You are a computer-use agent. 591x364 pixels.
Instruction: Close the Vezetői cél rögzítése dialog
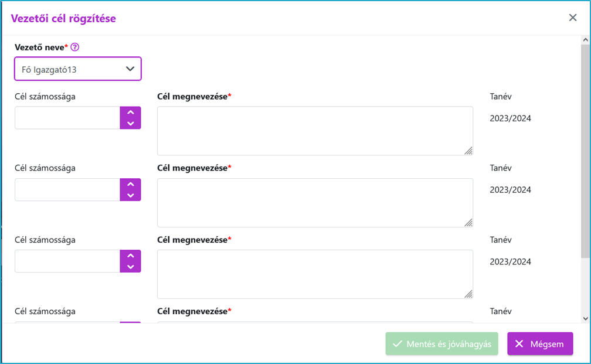pyautogui.click(x=573, y=18)
